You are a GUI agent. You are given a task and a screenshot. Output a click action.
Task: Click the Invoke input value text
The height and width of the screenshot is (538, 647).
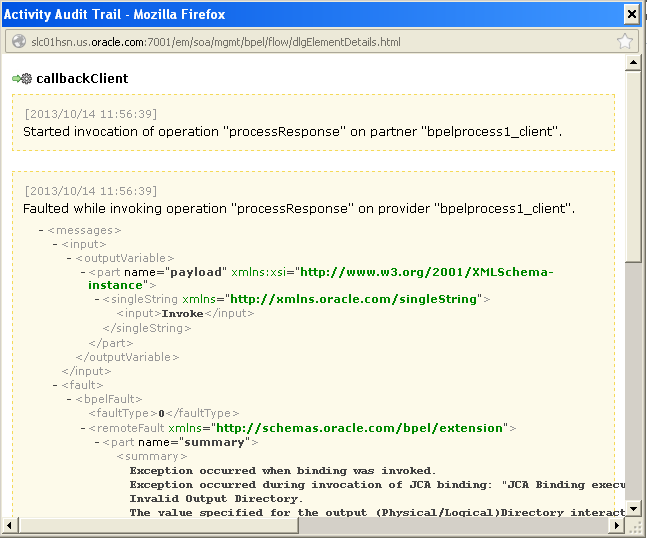point(182,314)
